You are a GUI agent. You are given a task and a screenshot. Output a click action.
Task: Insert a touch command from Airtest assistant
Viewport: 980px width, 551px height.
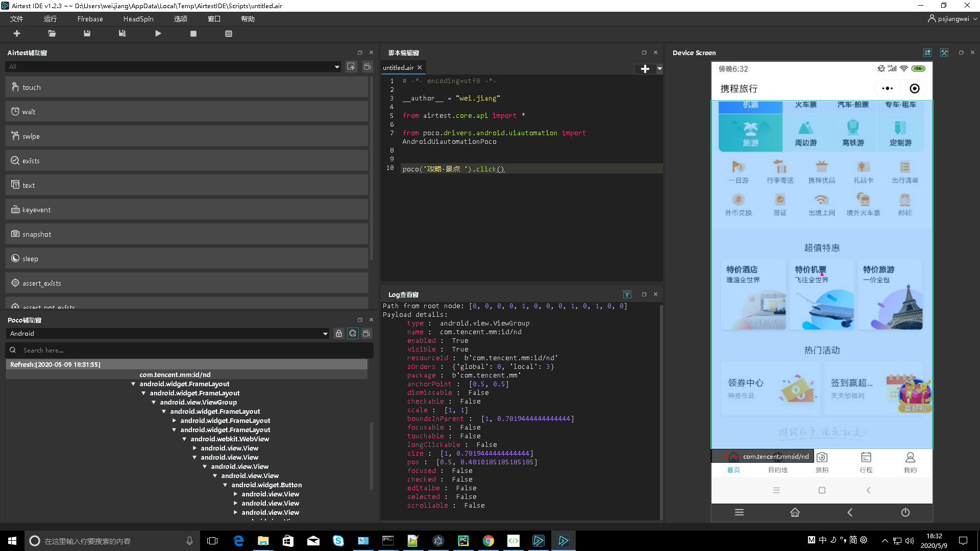coord(187,87)
